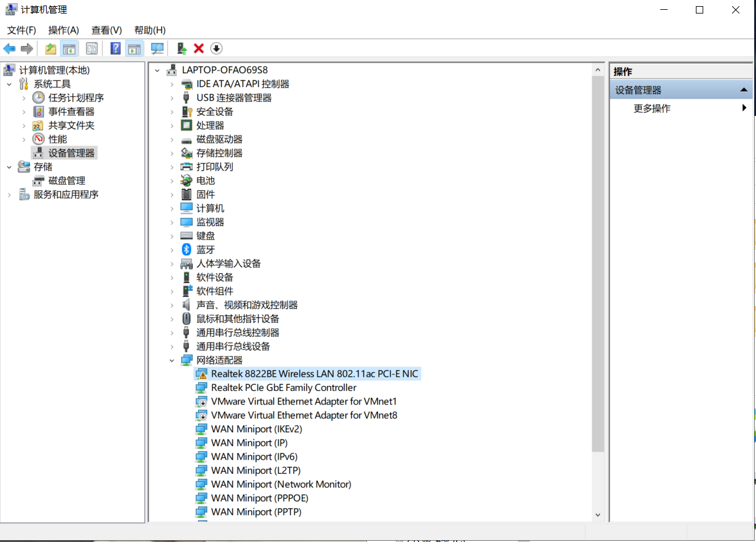Click the 处理器 chip icon
Image resolution: width=756 pixels, height=542 pixels.
187,125
